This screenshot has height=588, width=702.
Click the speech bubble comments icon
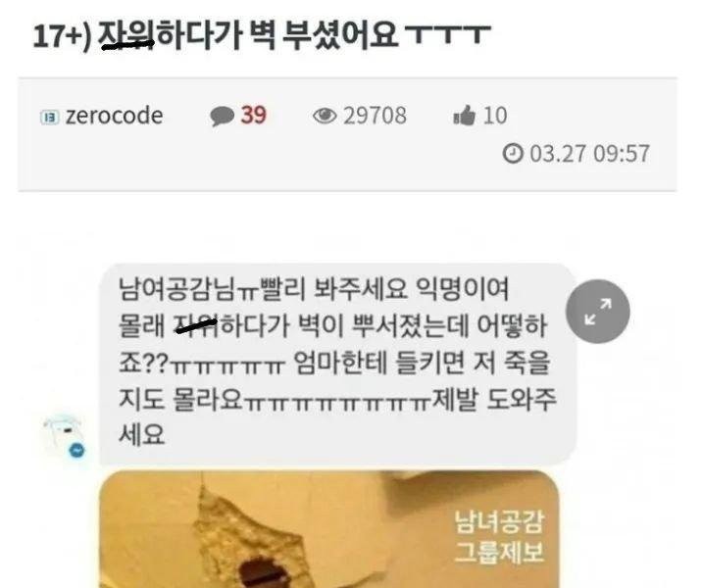click(222, 117)
